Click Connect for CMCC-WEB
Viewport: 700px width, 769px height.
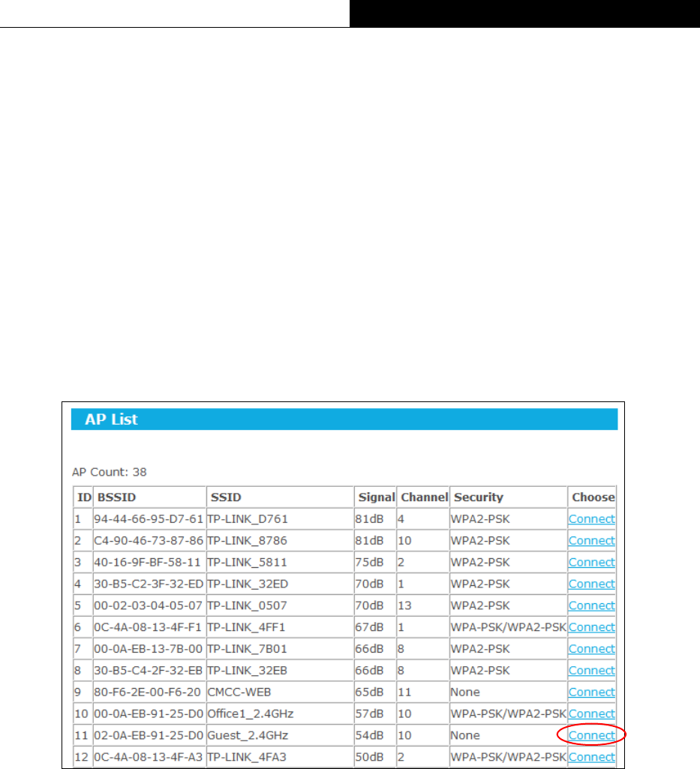592,692
